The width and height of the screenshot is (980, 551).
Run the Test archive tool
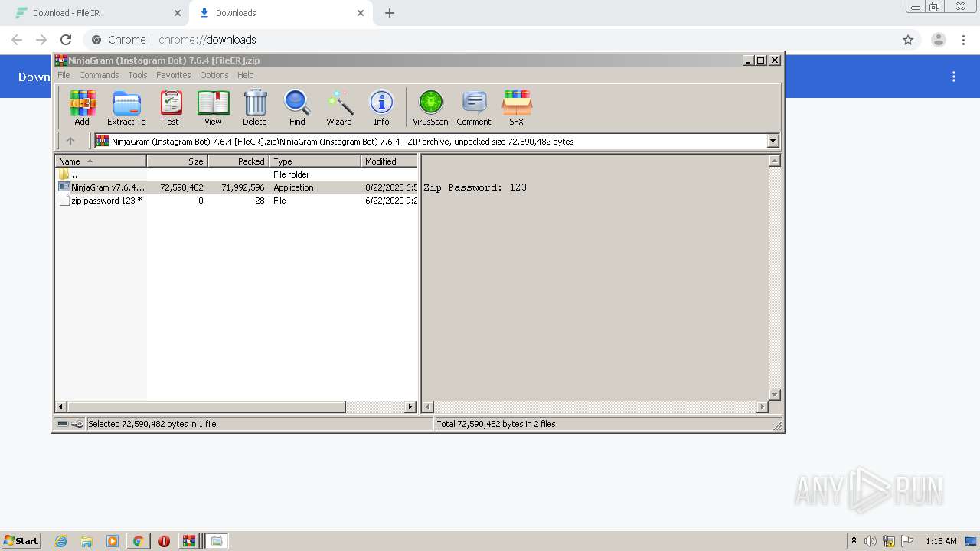(x=171, y=107)
